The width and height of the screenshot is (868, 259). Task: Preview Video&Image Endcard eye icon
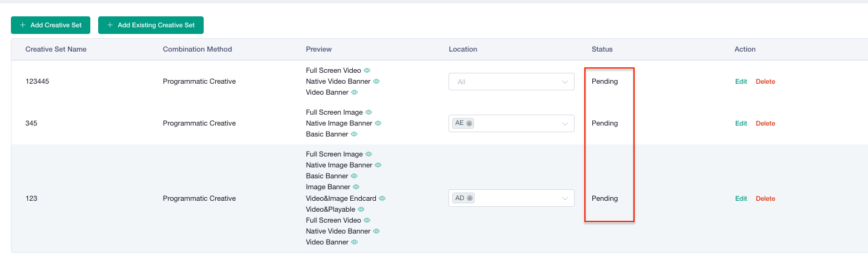tap(382, 198)
